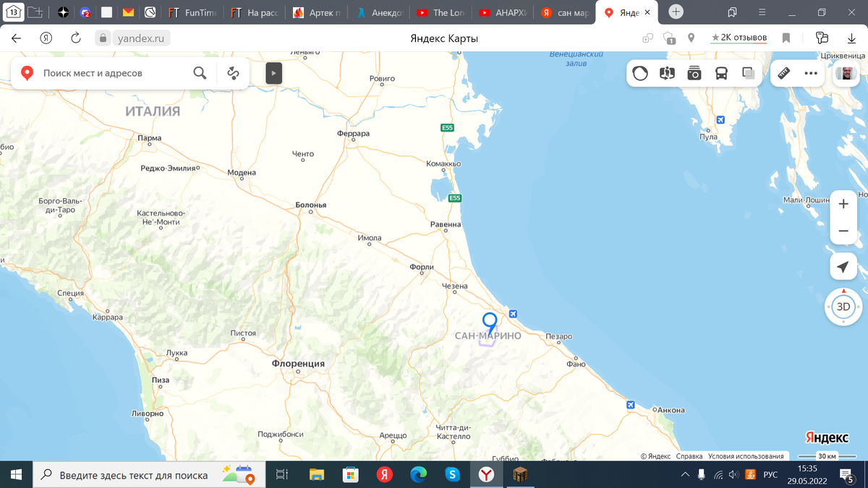Switch to the The Lon YouTube tab
This screenshot has width=868, height=488.
[441, 12]
